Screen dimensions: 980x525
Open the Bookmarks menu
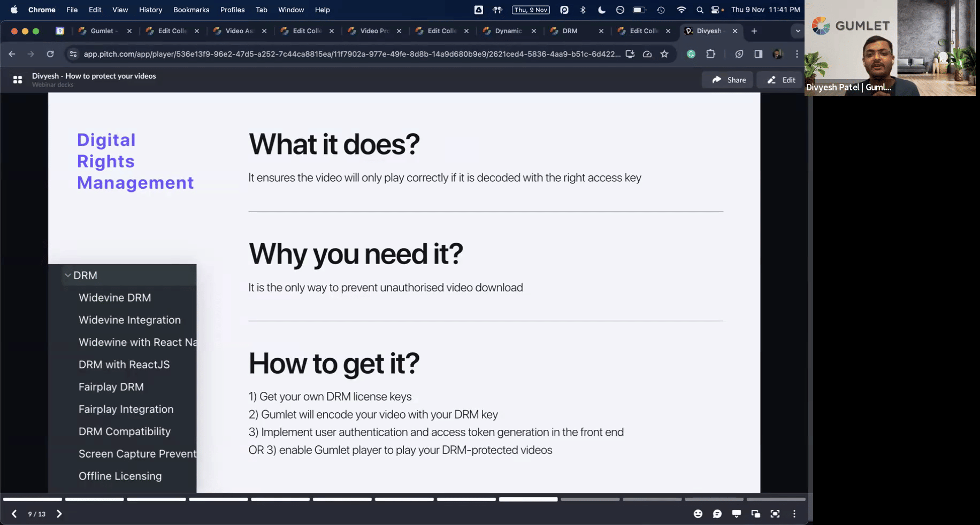(191, 10)
